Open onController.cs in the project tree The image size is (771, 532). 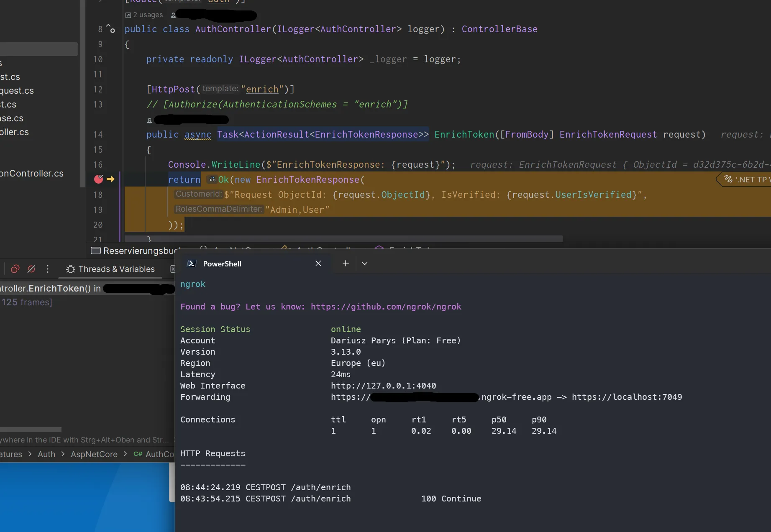coord(32,174)
